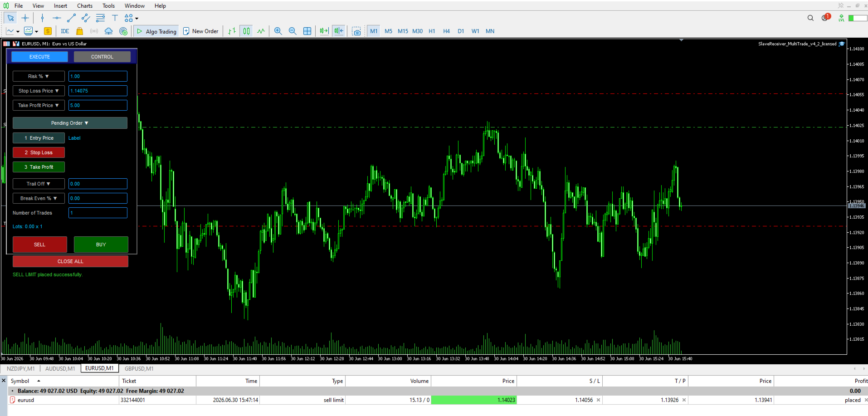Click the red Stop Loss line button
Image resolution: width=868 pixels, height=416 pixels.
tap(39, 152)
